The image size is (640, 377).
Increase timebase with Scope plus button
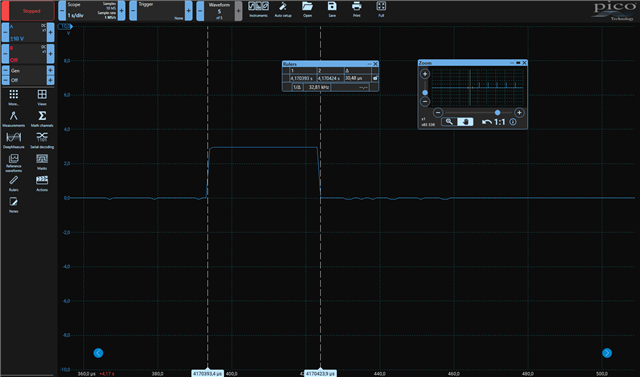point(122,11)
